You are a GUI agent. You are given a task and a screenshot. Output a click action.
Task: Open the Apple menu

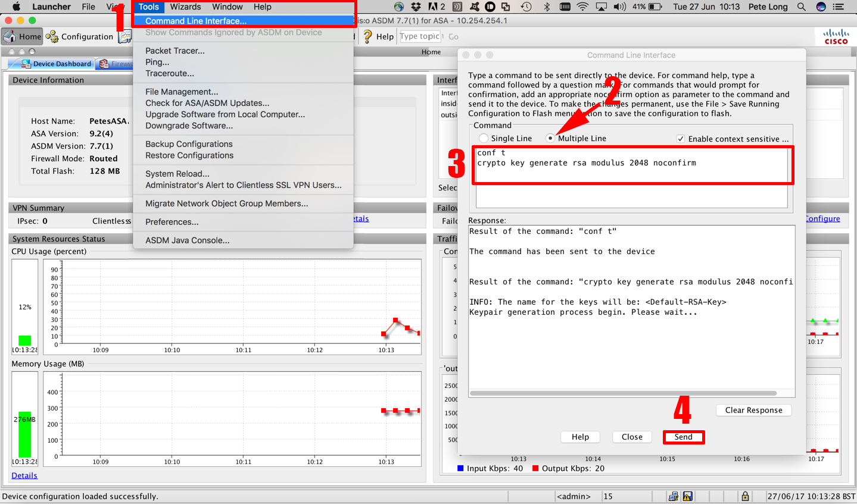click(x=16, y=7)
